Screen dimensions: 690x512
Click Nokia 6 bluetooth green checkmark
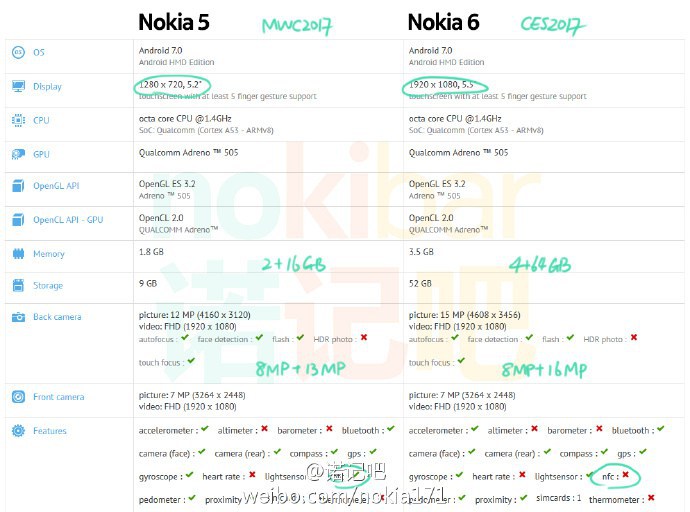click(x=661, y=429)
